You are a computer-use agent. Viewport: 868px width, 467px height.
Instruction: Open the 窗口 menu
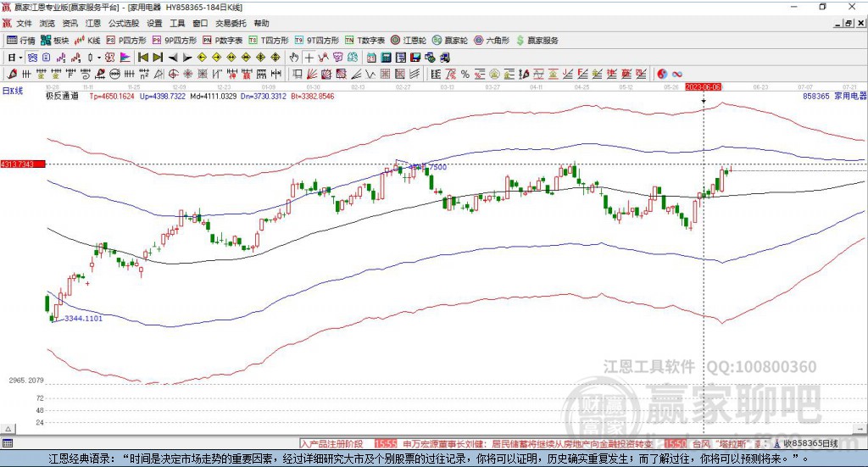[x=200, y=23]
